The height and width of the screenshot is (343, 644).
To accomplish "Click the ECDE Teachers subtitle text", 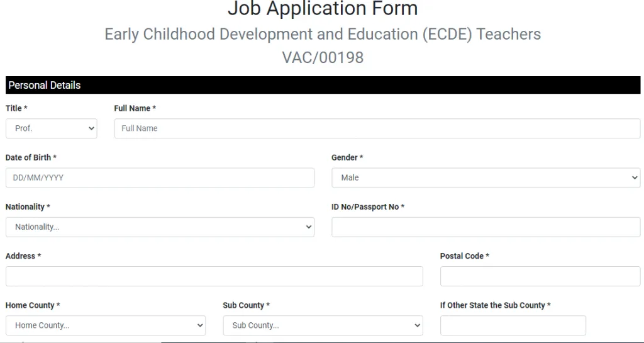I will (x=323, y=34).
